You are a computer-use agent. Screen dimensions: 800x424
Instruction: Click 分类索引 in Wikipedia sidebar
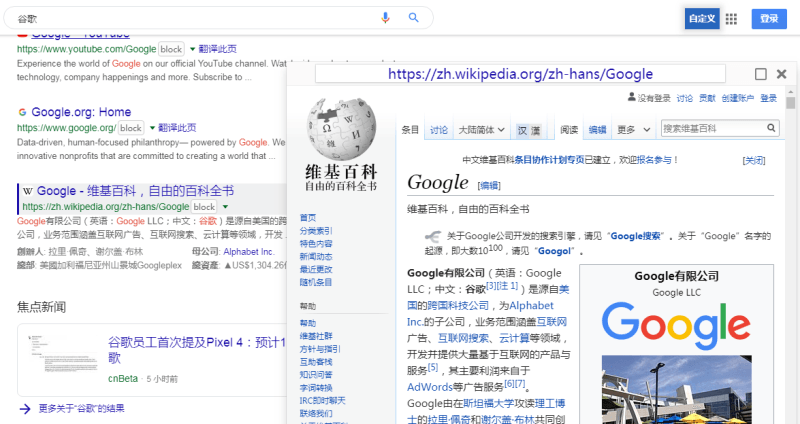316,231
